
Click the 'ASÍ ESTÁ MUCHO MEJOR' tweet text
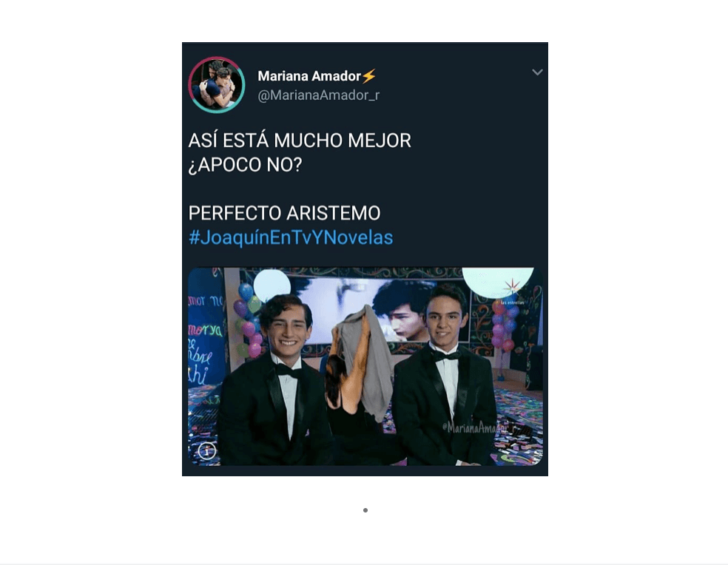click(300, 141)
